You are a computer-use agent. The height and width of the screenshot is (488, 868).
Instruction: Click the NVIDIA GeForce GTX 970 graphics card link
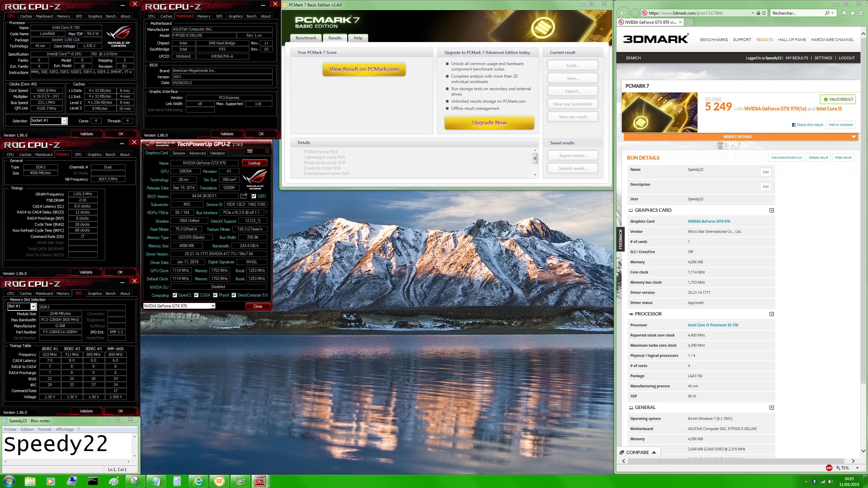(709, 221)
